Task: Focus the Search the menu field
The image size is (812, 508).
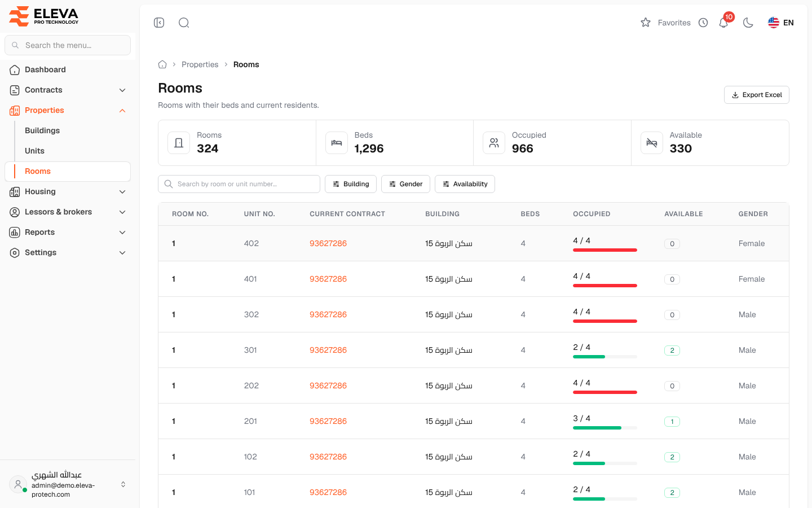Action: 68,45
